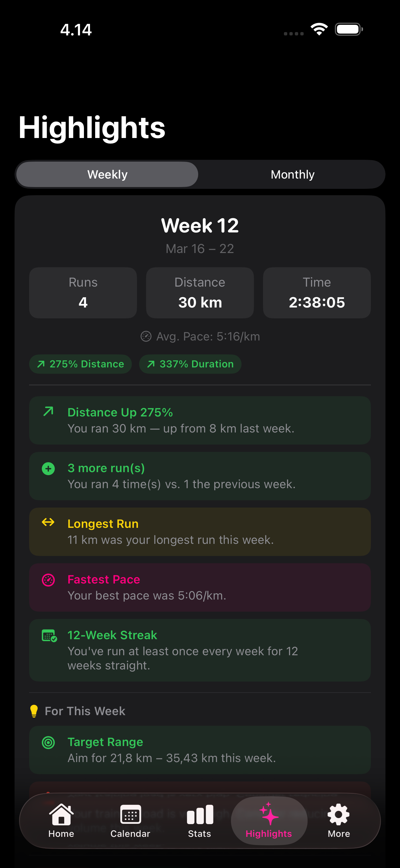400x868 pixels.
Task: Tap the Target Range bullseye icon
Action: (x=48, y=742)
